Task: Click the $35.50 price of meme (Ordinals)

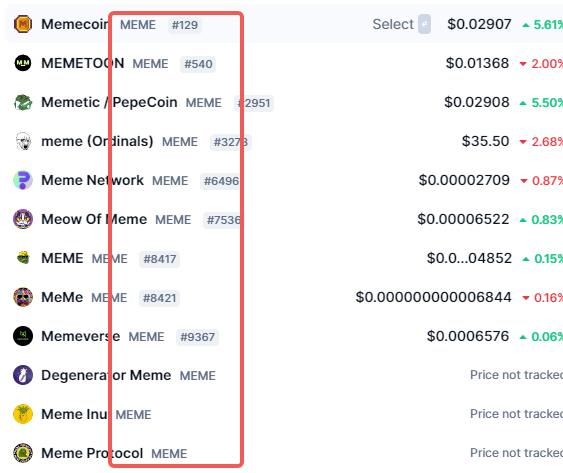Action: 485,141
